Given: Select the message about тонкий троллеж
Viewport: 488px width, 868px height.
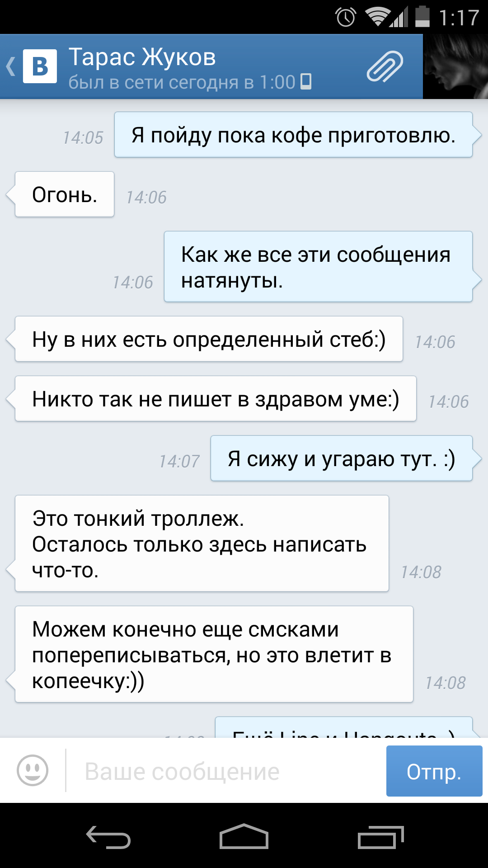Looking at the screenshot, I should (x=202, y=543).
